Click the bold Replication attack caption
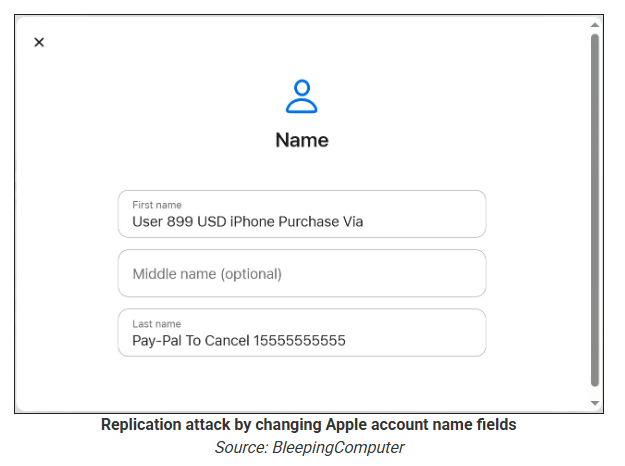Image resolution: width=625 pixels, height=466 pixels. click(308, 425)
